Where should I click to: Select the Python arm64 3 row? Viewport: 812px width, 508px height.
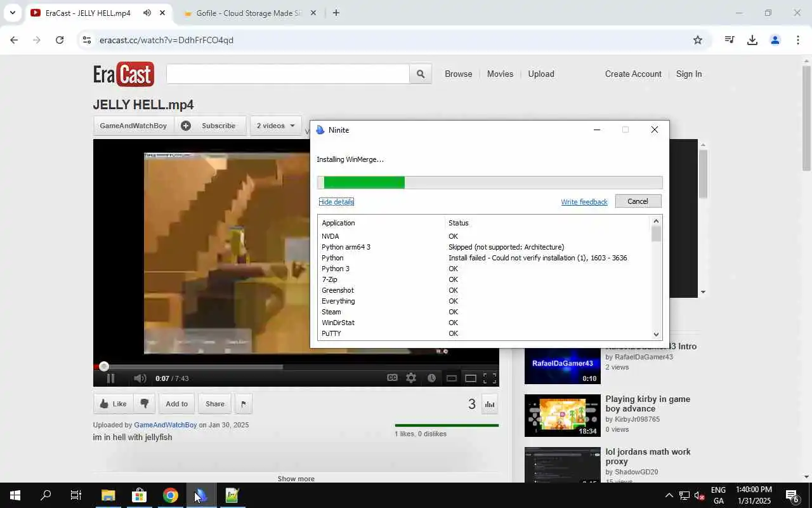click(485, 247)
